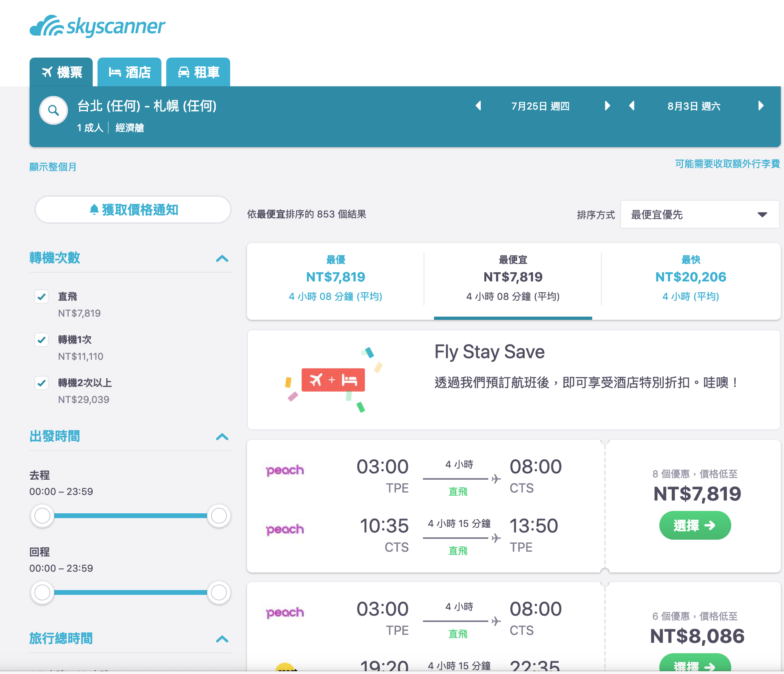Click the 經濟艙 cabin class text

tap(129, 128)
